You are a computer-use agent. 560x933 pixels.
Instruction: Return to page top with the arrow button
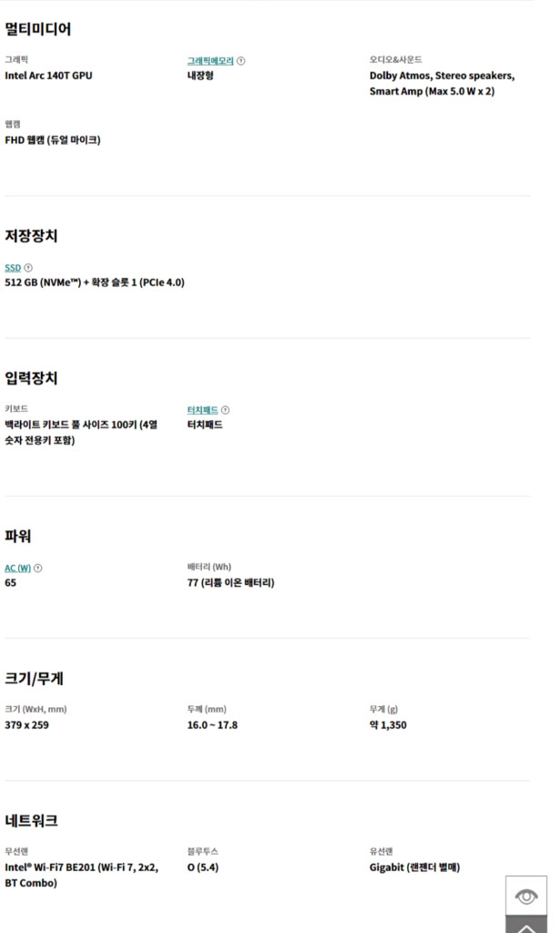coord(526,927)
